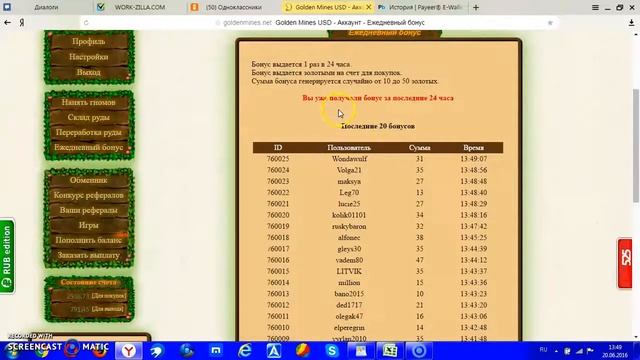Open the blue circle recorder taskbar icon
The height and width of the screenshot is (360, 640).
pos(419,351)
